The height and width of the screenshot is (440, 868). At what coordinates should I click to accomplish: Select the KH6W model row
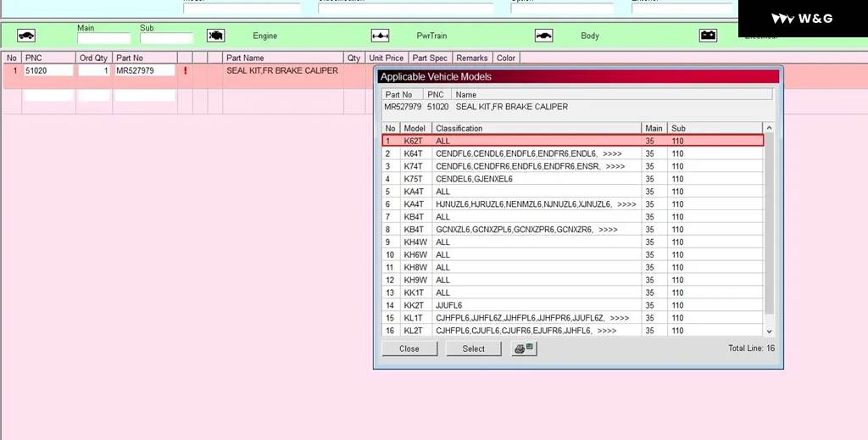coord(573,255)
